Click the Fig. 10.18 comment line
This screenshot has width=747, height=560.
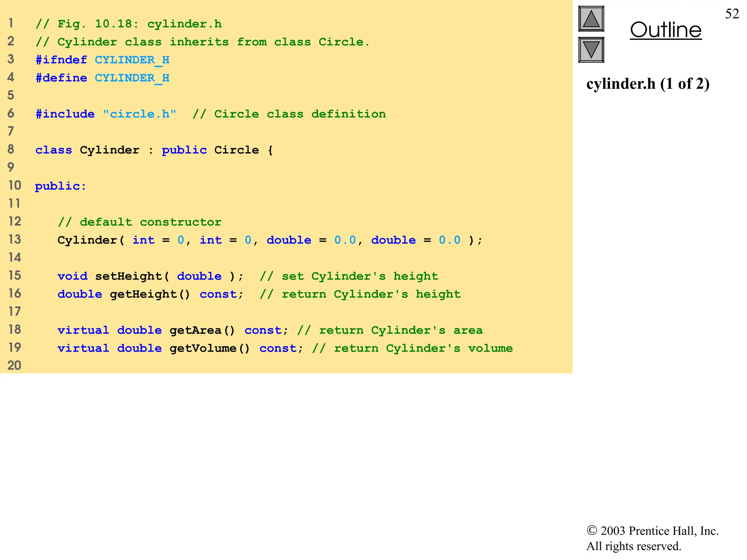click(128, 24)
